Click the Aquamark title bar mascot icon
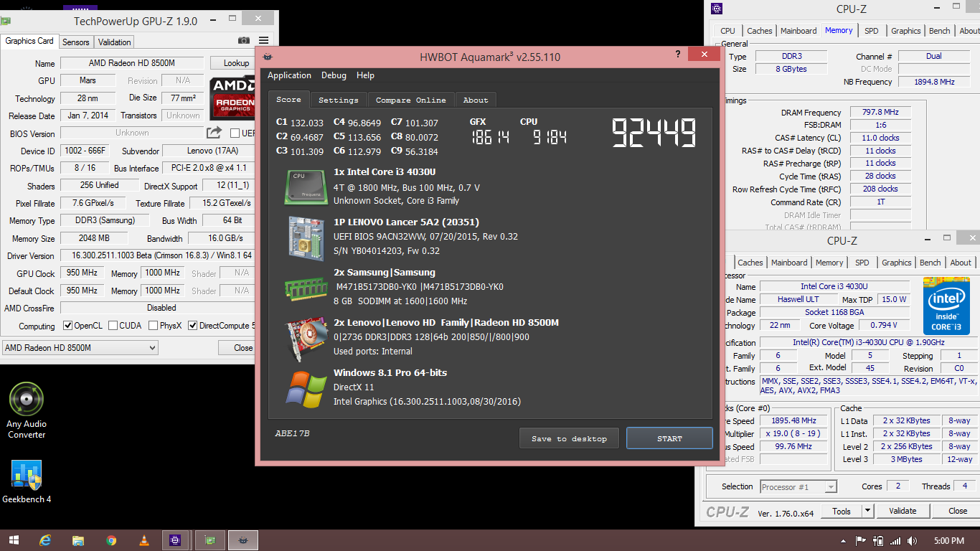 268,57
